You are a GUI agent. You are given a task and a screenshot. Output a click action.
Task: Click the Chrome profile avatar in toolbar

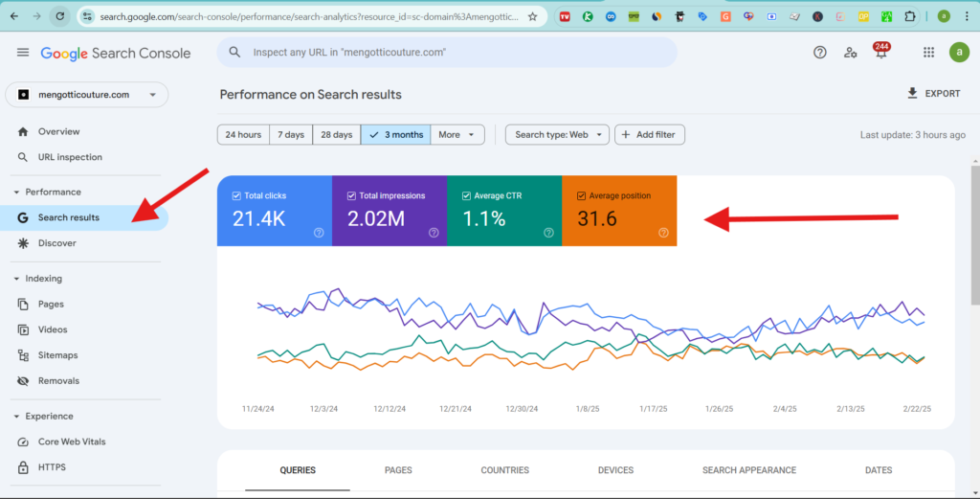[x=944, y=17]
